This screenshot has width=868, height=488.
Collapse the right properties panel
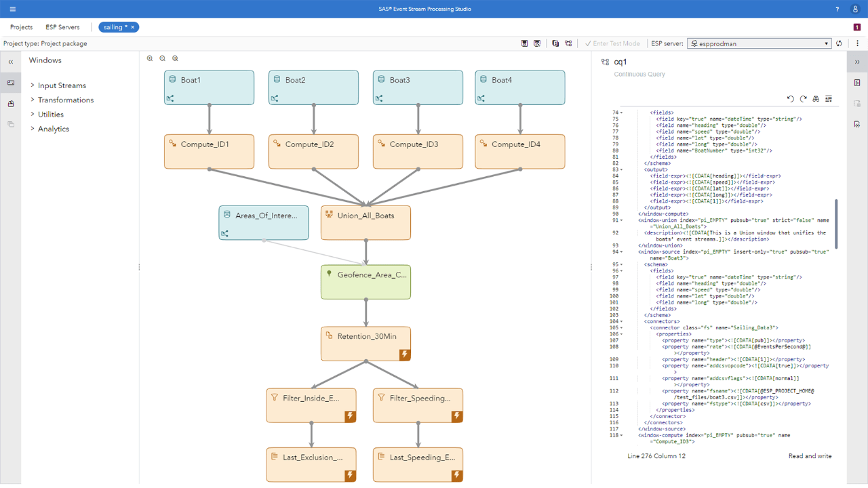pyautogui.click(x=857, y=62)
